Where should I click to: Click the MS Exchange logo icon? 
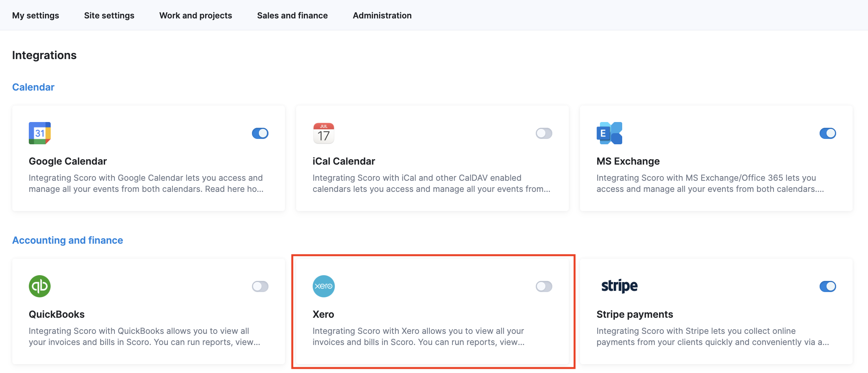tap(609, 133)
